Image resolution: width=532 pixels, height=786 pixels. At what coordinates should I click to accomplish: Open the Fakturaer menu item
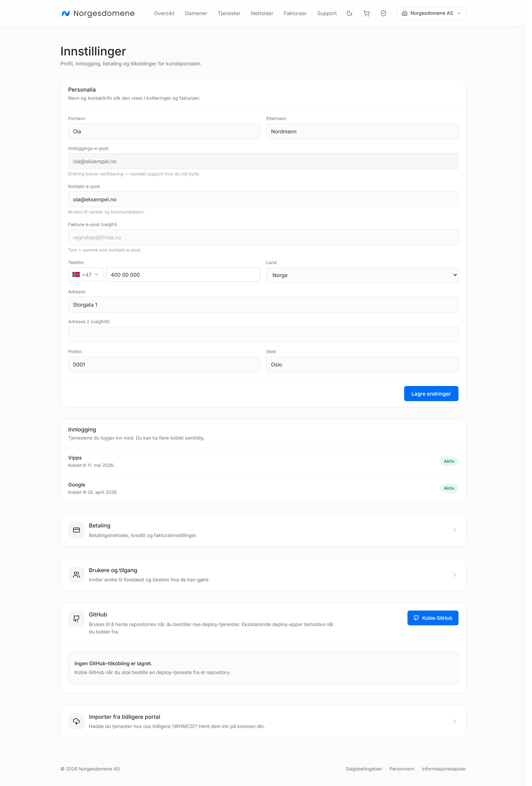pyautogui.click(x=295, y=13)
